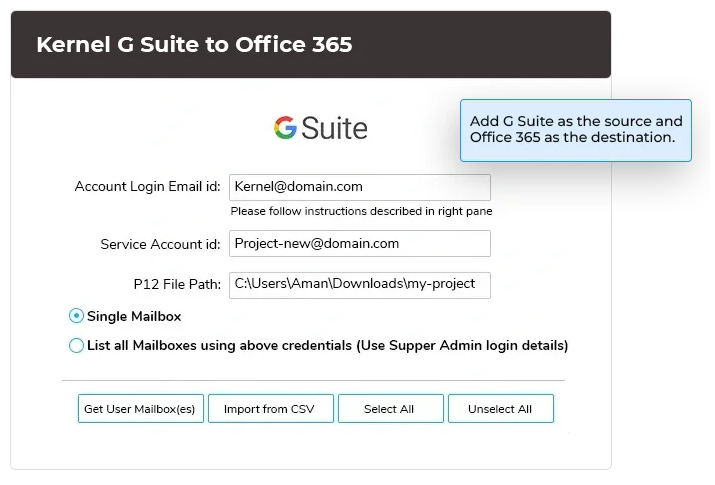This screenshot has height=485, width=715.
Task: Click the P12 File Path label
Action: coord(169,285)
